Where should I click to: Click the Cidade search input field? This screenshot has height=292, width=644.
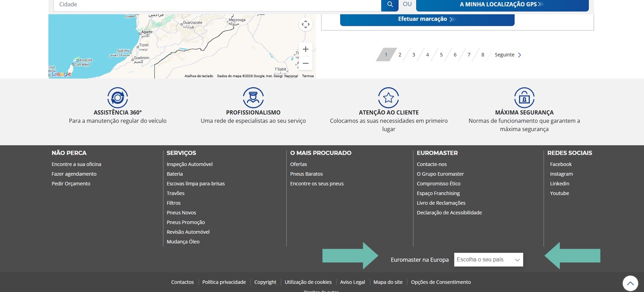pos(217,5)
